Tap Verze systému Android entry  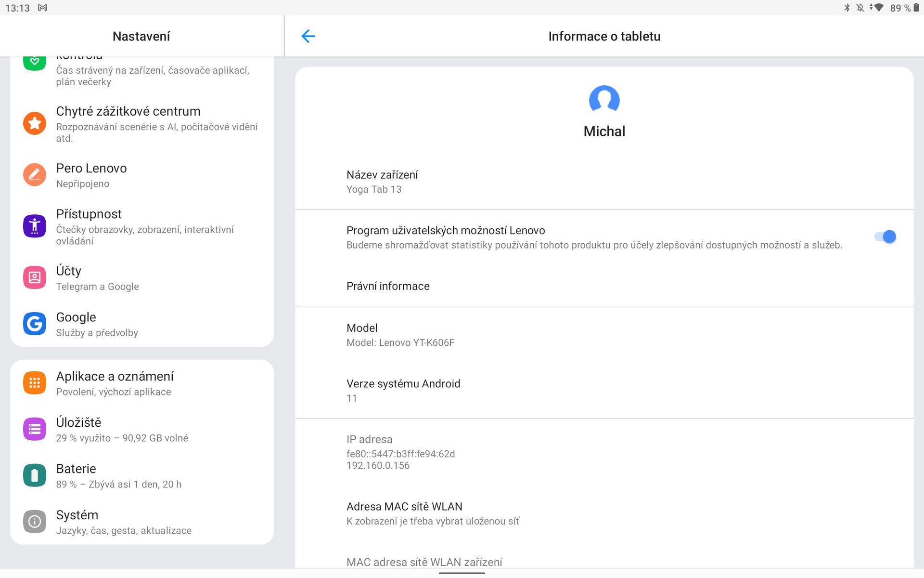[403, 390]
